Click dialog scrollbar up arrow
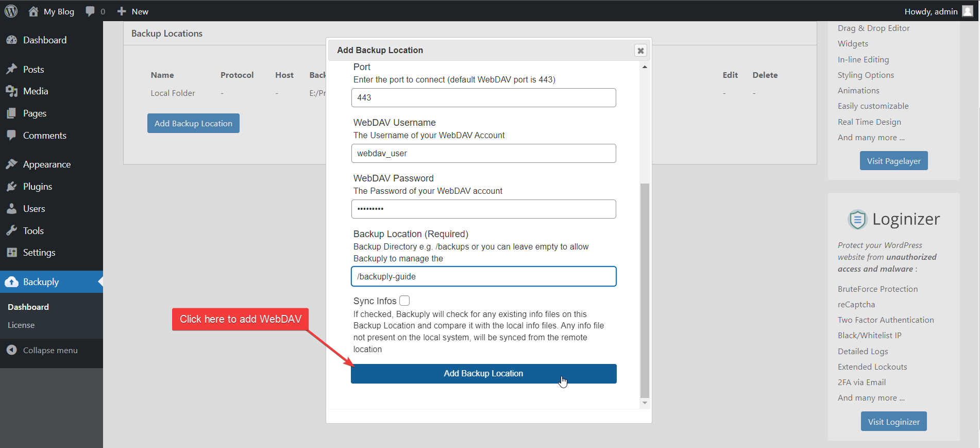980x448 pixels. (645, 67)
